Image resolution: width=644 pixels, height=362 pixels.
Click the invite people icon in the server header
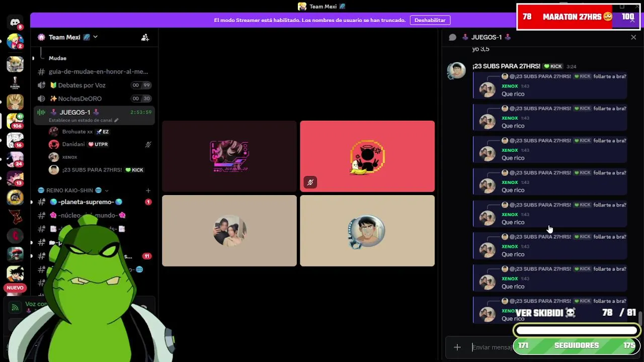click(145, 37)
